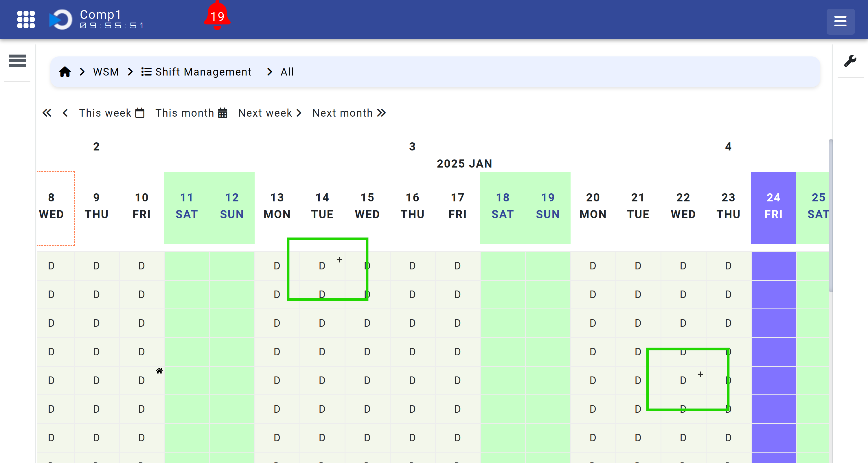Open the apps grid launcher icon
Viewport: 868px width, 463px height.
click(x=26, y=20)
